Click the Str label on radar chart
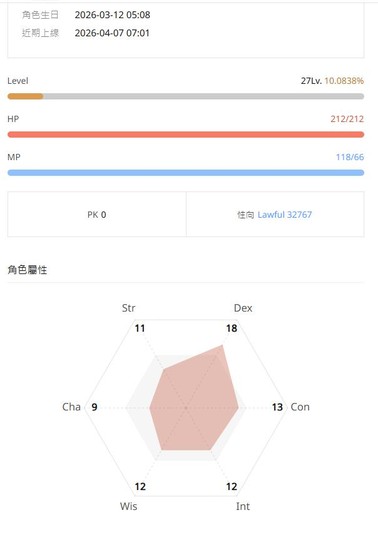The height and width of the screenshot is (540, 378). [x=128, y=308]
